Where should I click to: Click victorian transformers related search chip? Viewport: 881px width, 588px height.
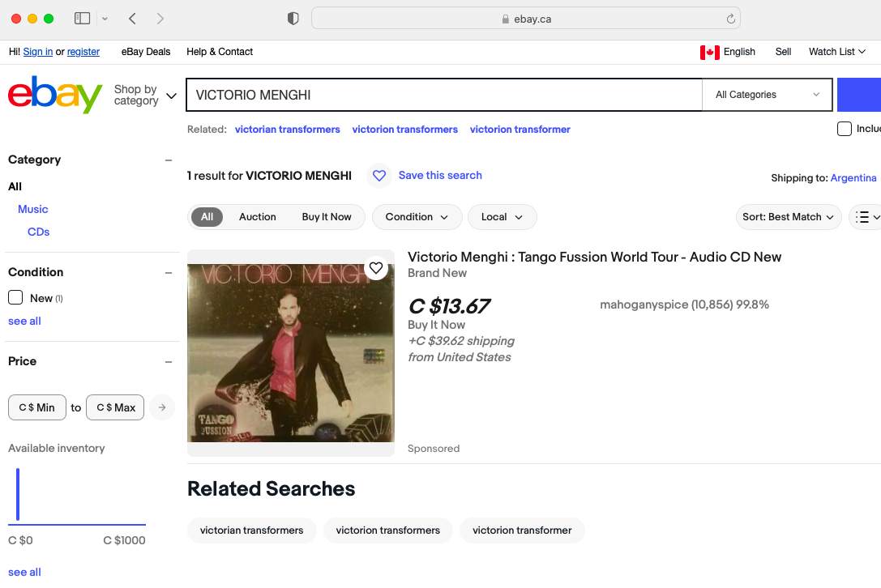[x=252, y=530]
